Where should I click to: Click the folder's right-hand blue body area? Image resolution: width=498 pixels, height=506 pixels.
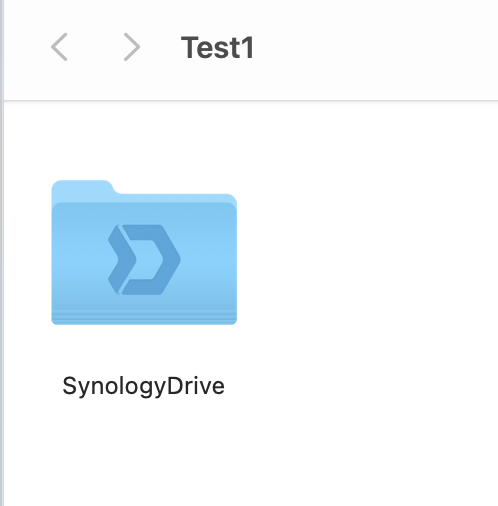pos(208,260)
